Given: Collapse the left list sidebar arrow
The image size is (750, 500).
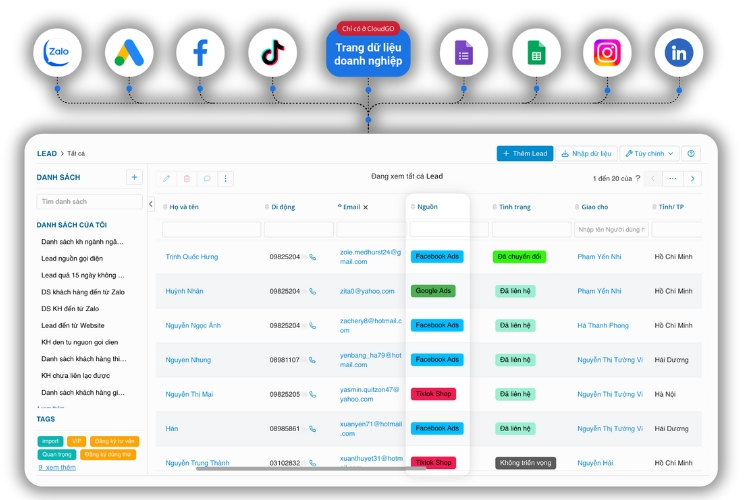Looking at the screenshot, I should coord(151,204).
